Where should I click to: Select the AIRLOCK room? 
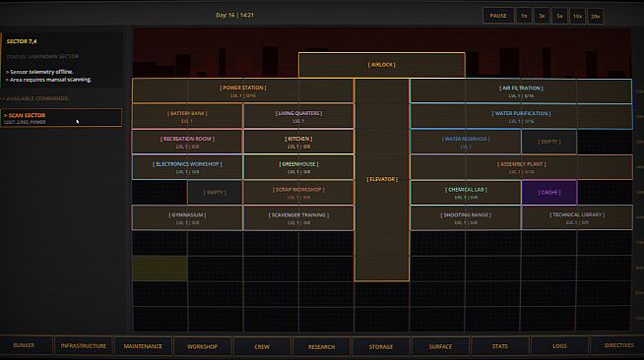pyautogui.click(x=381, y=65)
